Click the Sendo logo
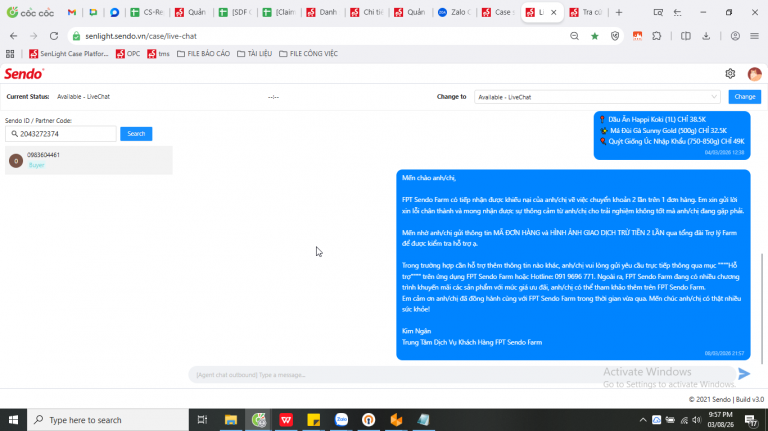Image resolution: width=768 pixels, height=431 pixels. click(24, 74)
